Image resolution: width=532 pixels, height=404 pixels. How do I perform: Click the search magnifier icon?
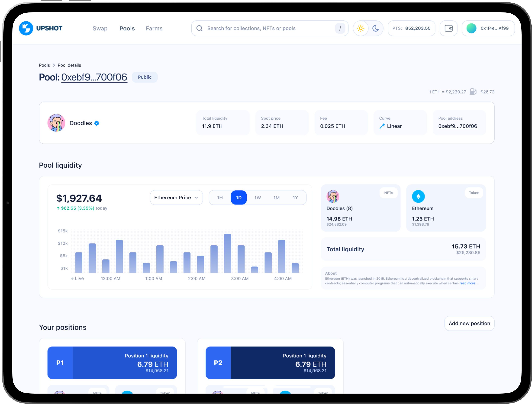click(x=199, y=28)
